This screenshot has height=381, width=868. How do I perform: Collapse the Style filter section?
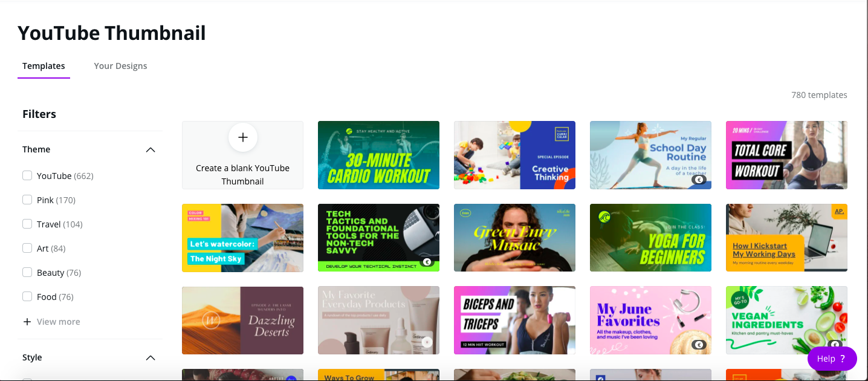151,357
